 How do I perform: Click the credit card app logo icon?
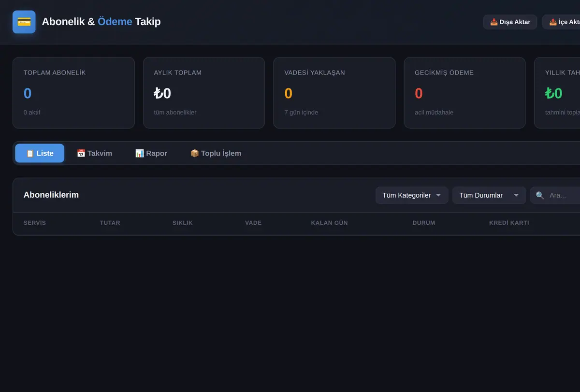(x=24, y=22)
